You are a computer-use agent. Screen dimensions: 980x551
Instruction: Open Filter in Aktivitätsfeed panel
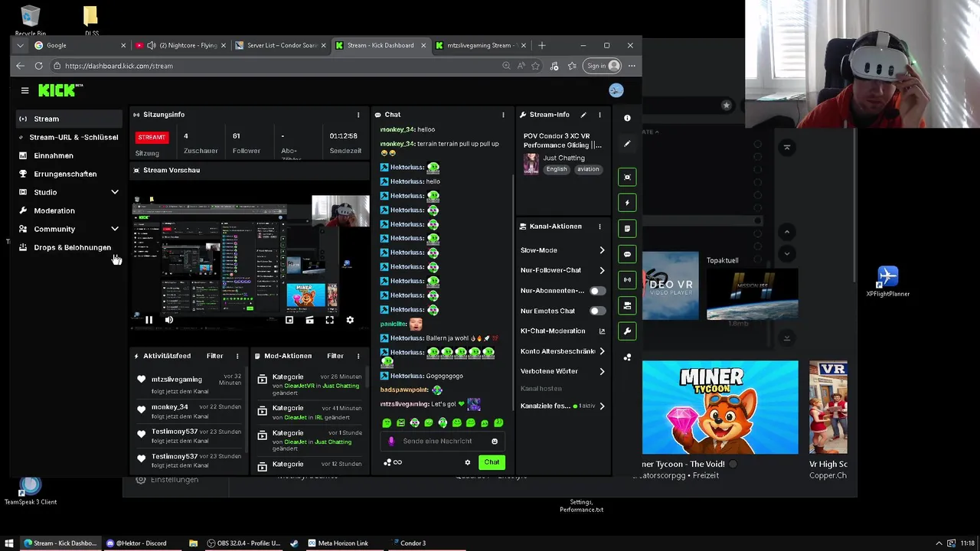(x=214, y=356)
